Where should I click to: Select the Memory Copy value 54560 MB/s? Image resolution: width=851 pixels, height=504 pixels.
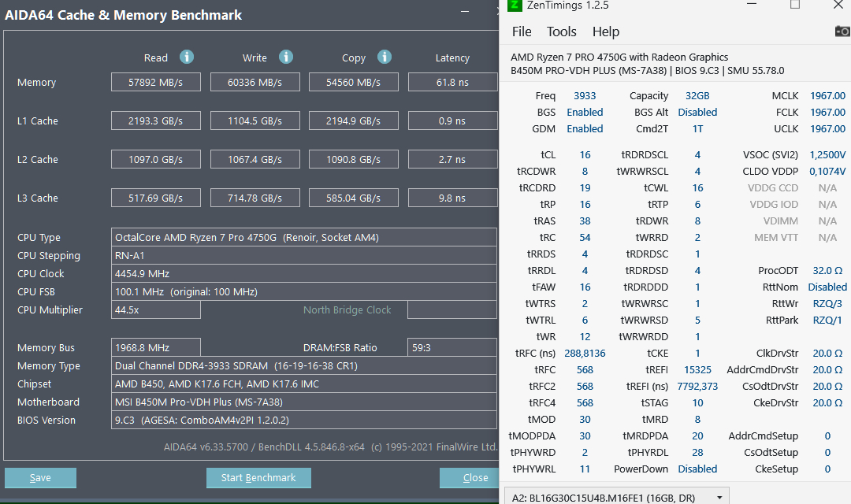[353, 82]
